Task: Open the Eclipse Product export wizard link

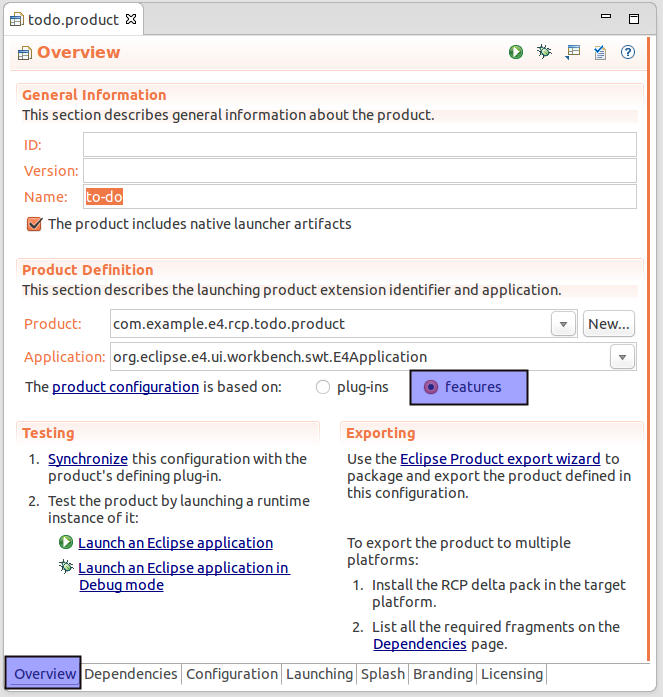Action: 500,459
